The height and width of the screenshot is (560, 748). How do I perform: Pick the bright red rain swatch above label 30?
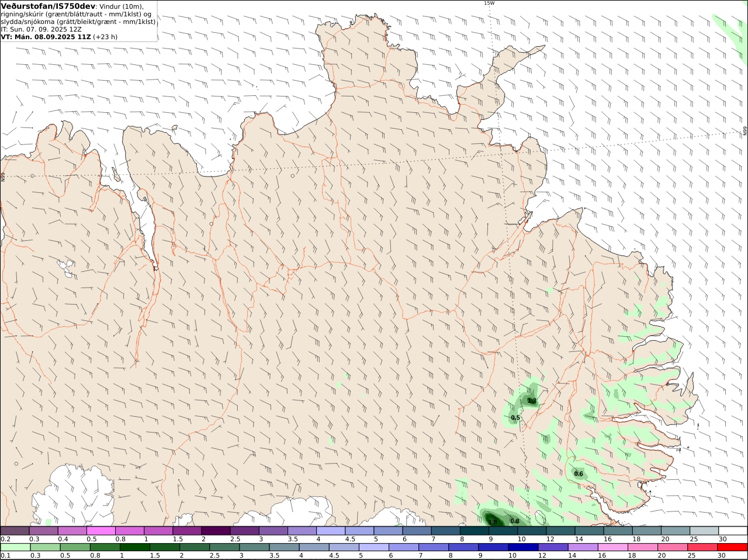[x=733, y=547]
